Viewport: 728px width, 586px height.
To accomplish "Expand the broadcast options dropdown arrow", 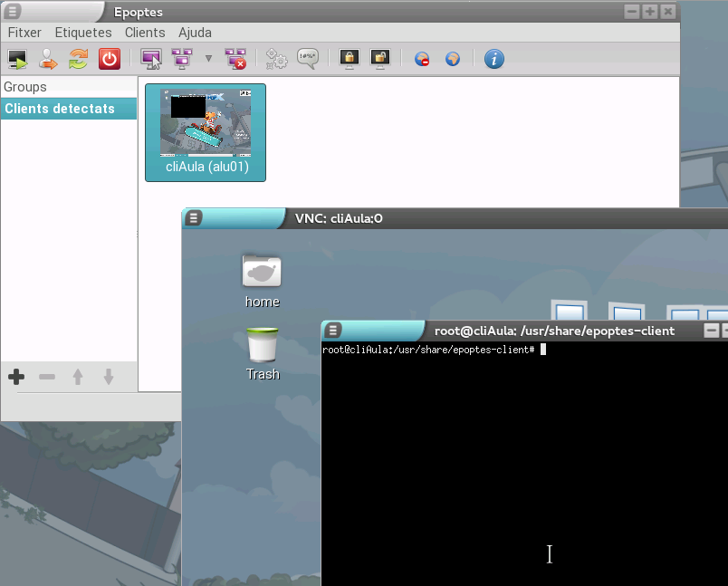I will click(208, 60).
